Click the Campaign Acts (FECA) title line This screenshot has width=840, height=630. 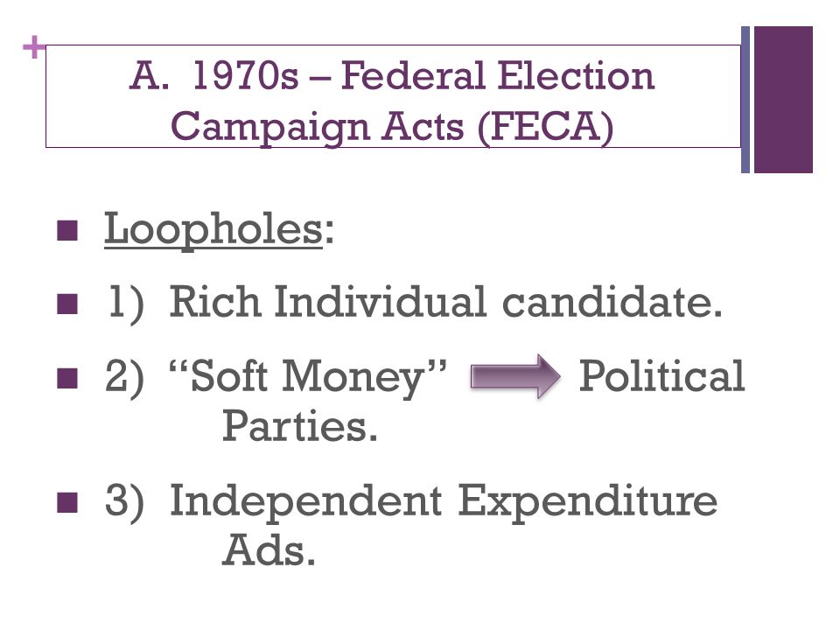click(392, 126)
